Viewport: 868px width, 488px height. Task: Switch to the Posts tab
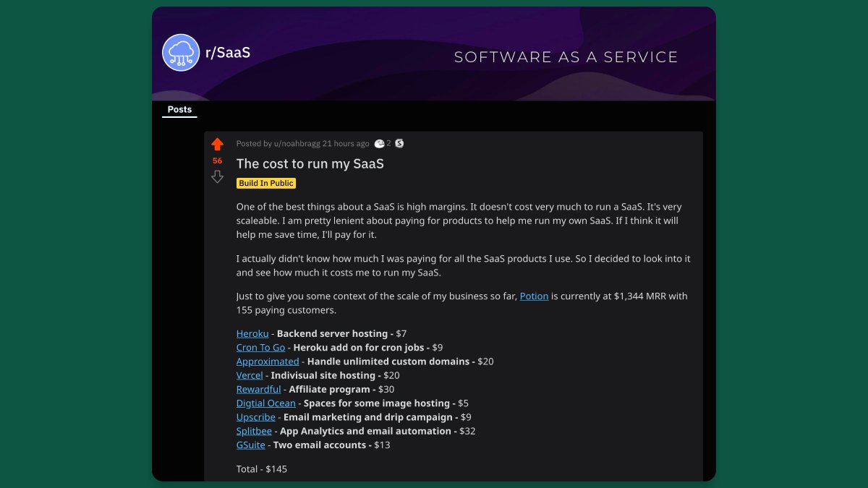click(179, 110)
